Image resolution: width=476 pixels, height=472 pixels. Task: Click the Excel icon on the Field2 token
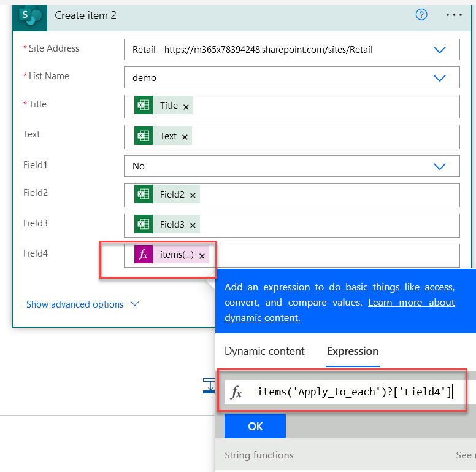point(144,194)
